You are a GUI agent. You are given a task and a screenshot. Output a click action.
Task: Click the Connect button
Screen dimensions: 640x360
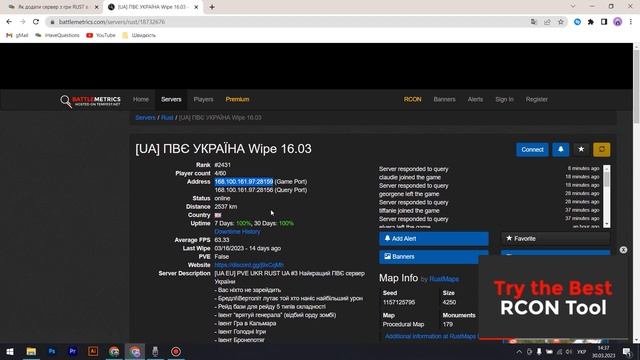(x=532, y=150)
